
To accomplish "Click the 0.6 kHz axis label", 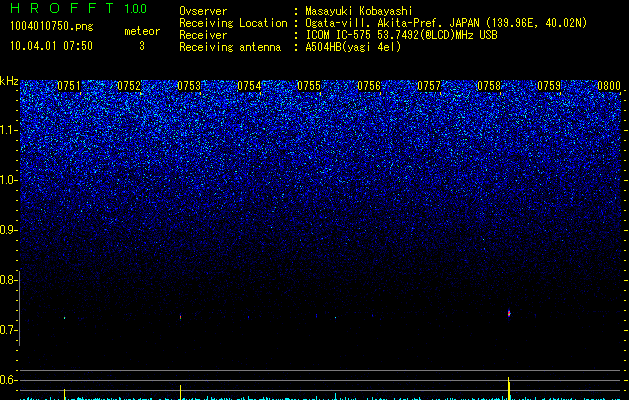I will pyautogui.click(x=9, y=380).
